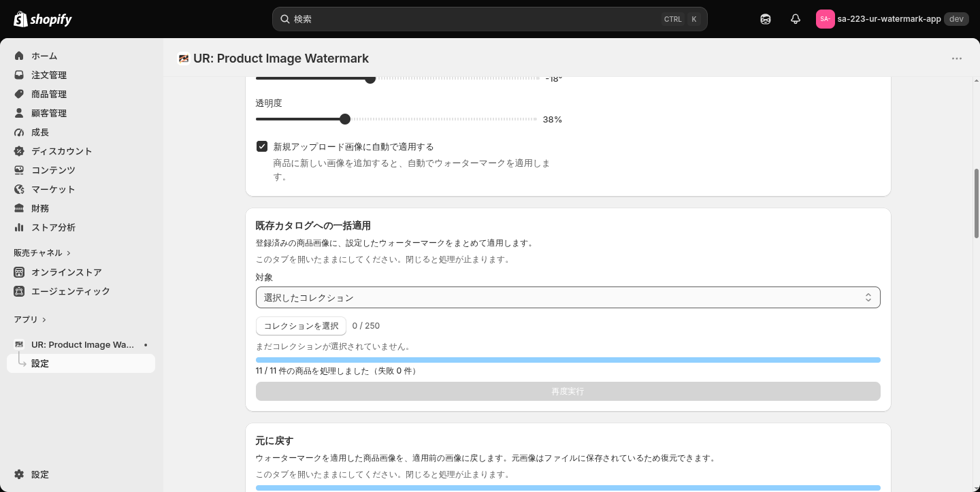Click the 0 / 250 count text
This screenshot has width=980, height=492.
point(366,326)
